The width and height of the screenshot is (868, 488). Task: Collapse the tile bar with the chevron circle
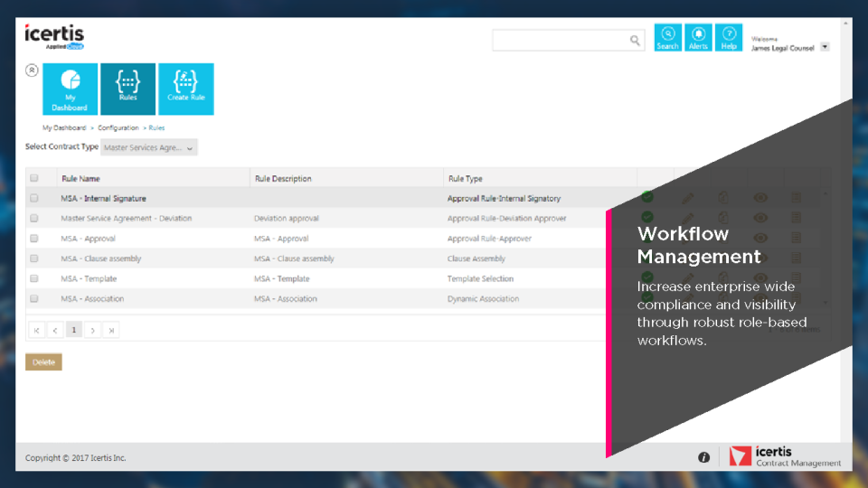pos(32,70)
